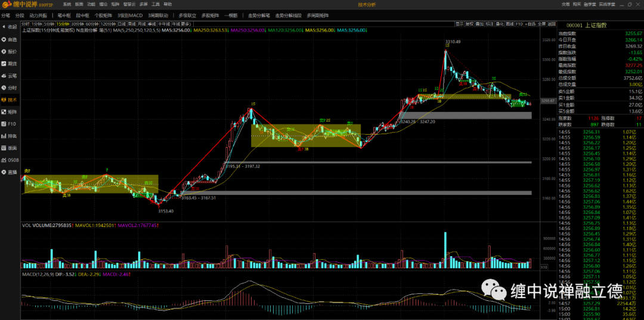Image resolution: width=644 pixels, height=320 pixels.
Task: Open 分时 intraday view in sidebar
Action: click(x=10, y=88)
